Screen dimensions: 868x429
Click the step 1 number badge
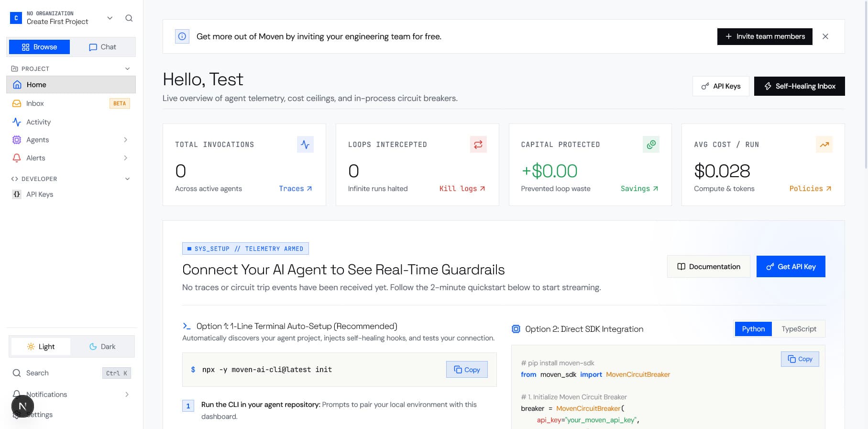click(188, 406)
